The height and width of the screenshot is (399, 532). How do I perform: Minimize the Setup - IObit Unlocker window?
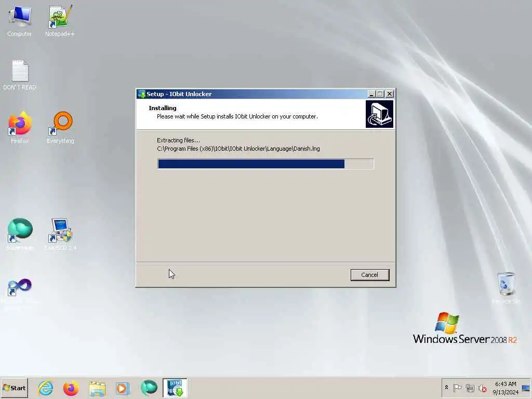(371, 94)
